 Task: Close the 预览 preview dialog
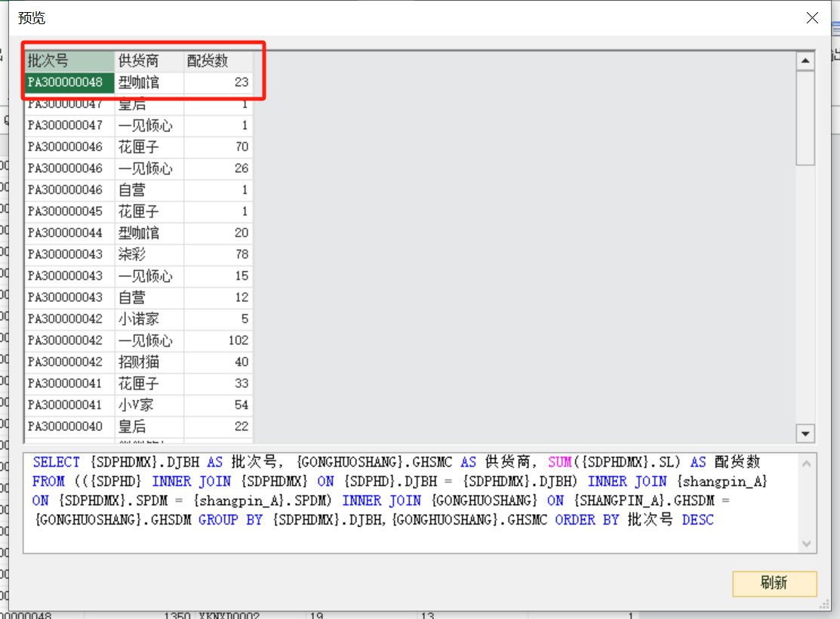(812, 18)
